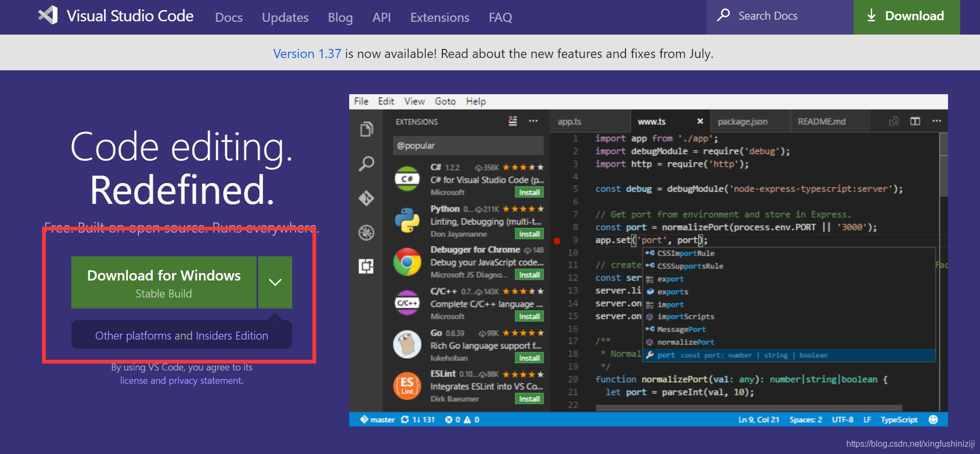Click the split editor icon
Viewport: 980px width, 454px height.
pyautogui.click(x=915, y=121)
